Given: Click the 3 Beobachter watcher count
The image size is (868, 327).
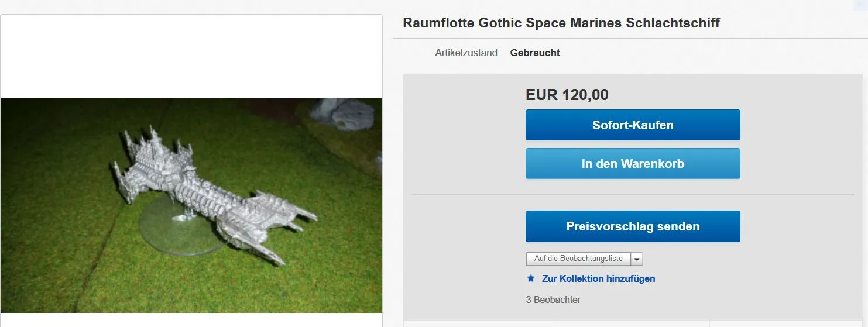Looking at the screenshot, I should [x=553, y=300].
